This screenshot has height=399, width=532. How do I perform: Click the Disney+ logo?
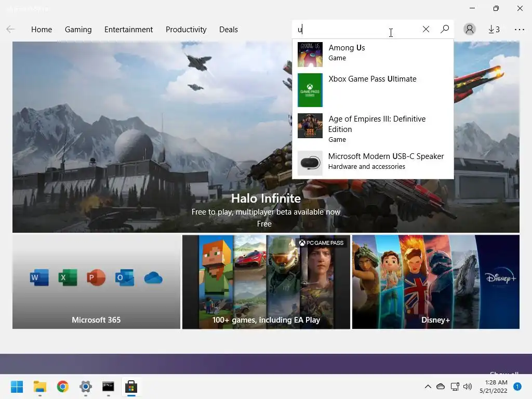click(x=501, y=277)
